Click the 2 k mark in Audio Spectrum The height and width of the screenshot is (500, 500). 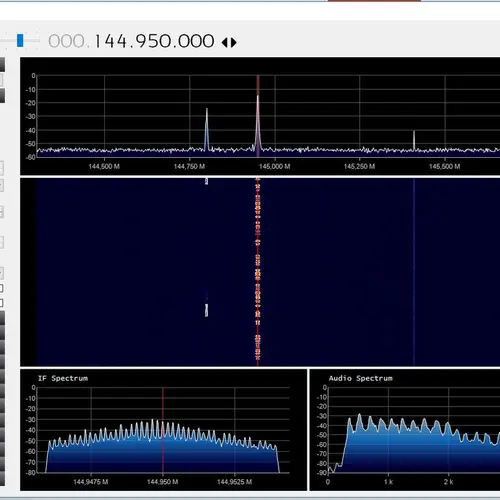click(448, 482)
